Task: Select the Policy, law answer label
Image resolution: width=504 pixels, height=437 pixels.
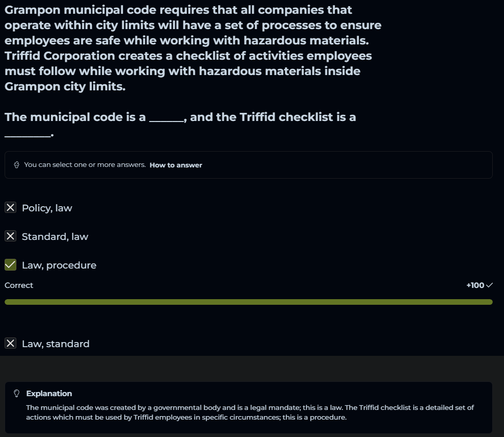Action: 47,208
